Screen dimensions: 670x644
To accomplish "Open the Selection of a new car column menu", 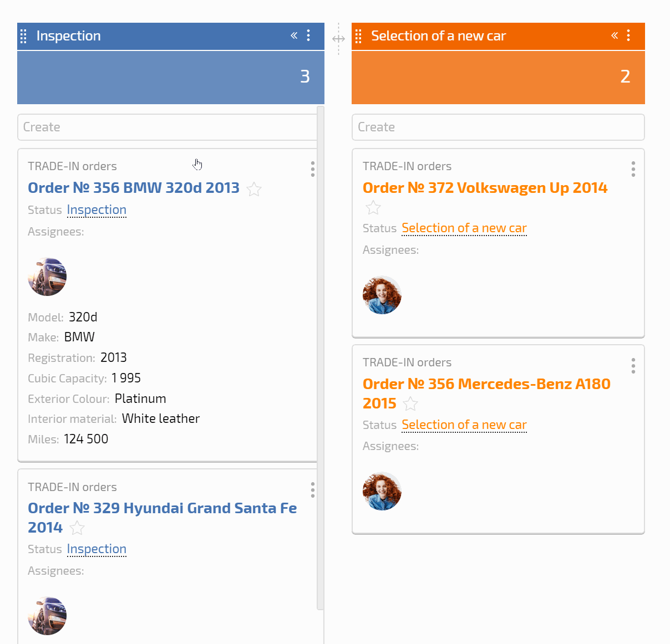I will click(x=628, y=35).
